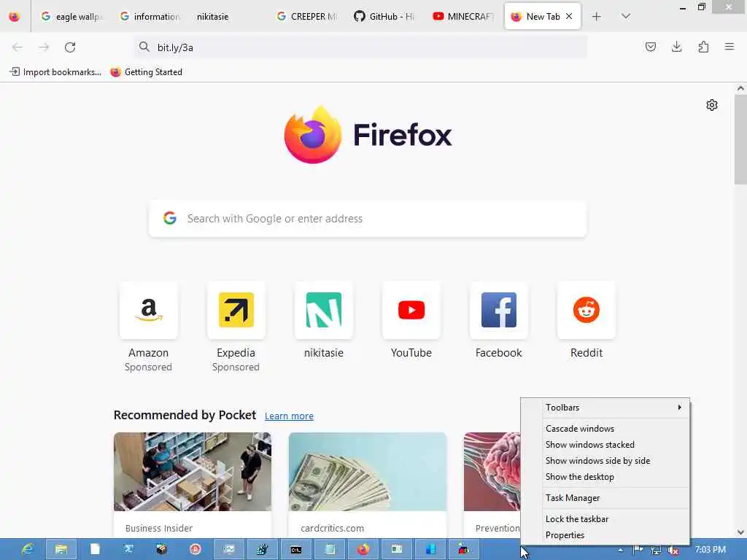Viewport: 747px width, 560px height.
Task: Switch to eagle wallpaper tab
Action: click(72, 17)
